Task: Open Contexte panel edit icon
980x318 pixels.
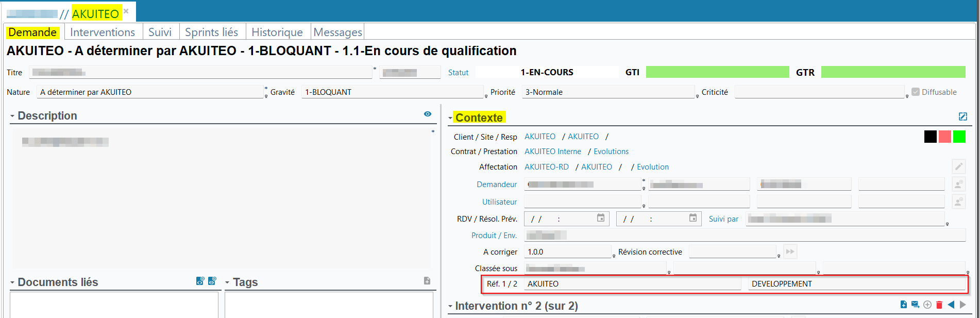Action: pos(962,116)
